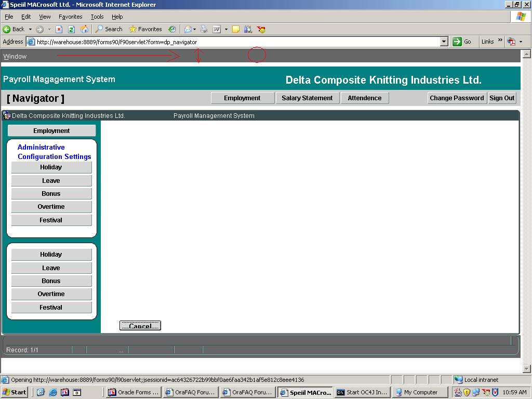Viewport: 532px width, 399px height.
Task: Expand the Edit with Word dropdown arrow
Action: click(226, 30)
